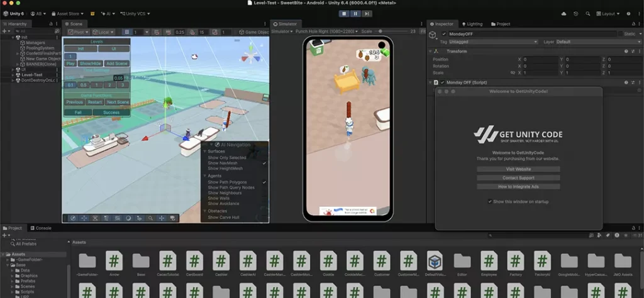Switch to the Console tab
The width and height of the screenshot is (644, 298).
click(x=41, y=228)
